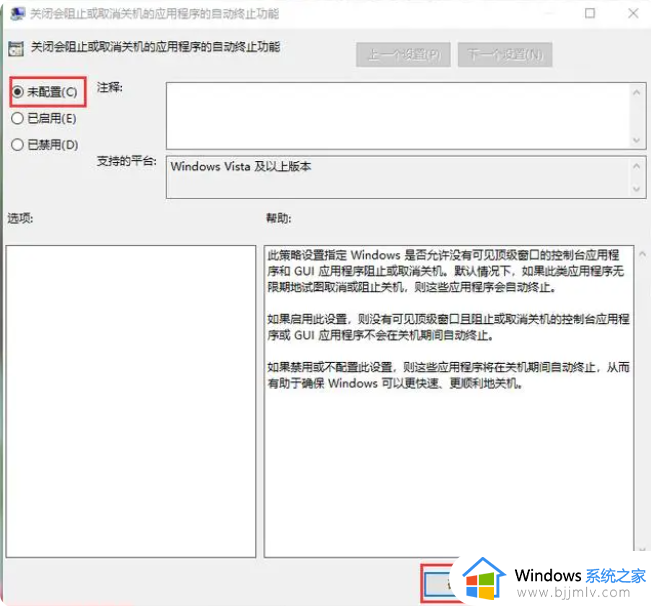Click the up arrow of the 帮助 scrollbar

tap(642, 254)
